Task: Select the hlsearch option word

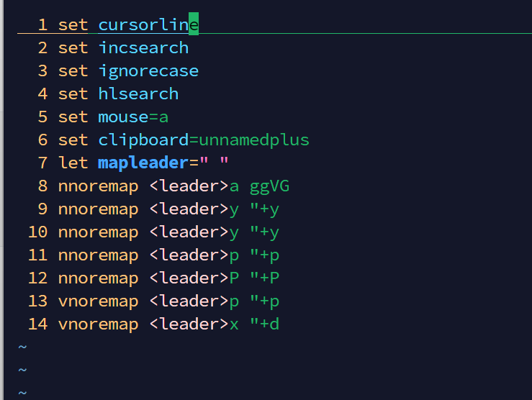Action: click(x=138, y=94)
